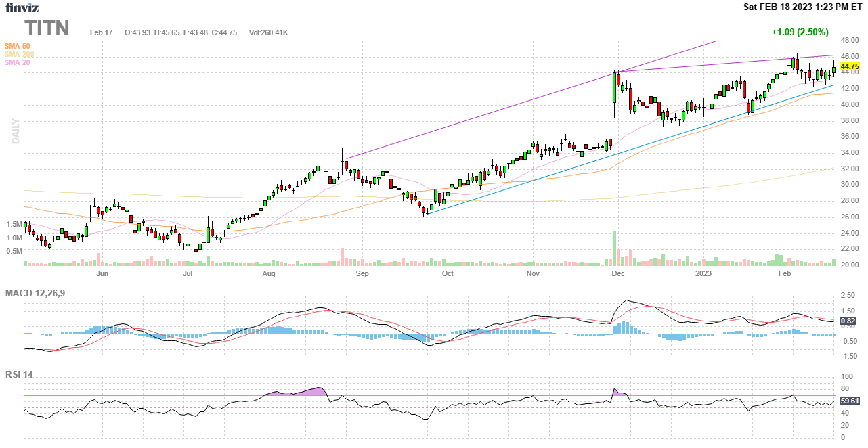868x448 pixels.
Task: Select the SMA 200 legend label
Action: coord(19,54)
